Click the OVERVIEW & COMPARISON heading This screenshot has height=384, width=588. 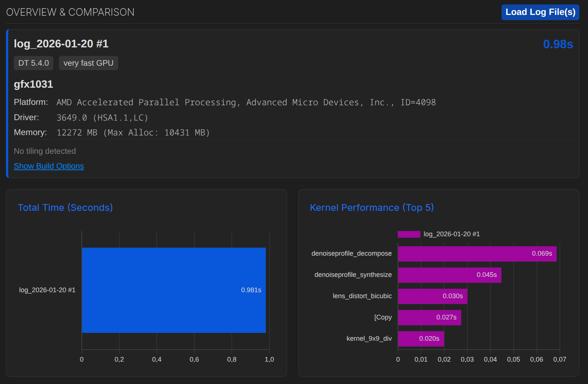click(70, 12)
